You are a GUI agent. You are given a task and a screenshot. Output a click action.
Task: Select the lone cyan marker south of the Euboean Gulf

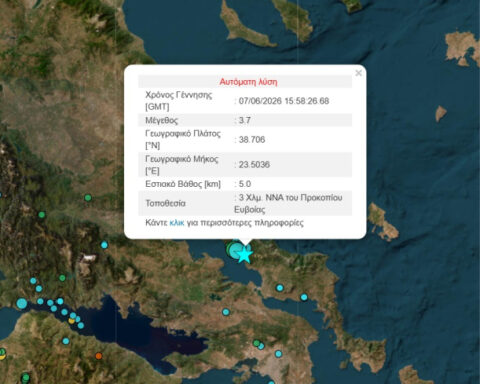226,312
